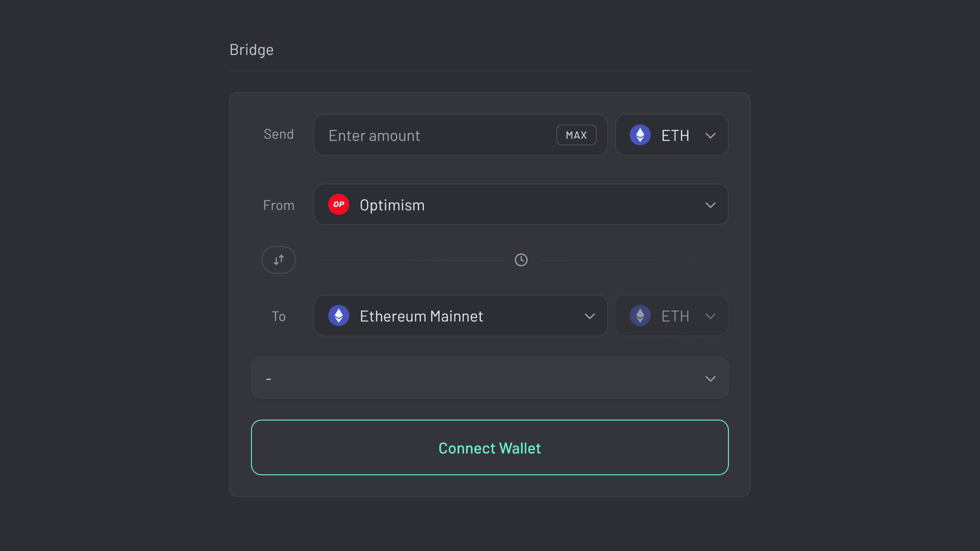Select the ETH token icon beside amount field
The height and width of the screenshot is (551, 980).
click(x=640, y=135)
